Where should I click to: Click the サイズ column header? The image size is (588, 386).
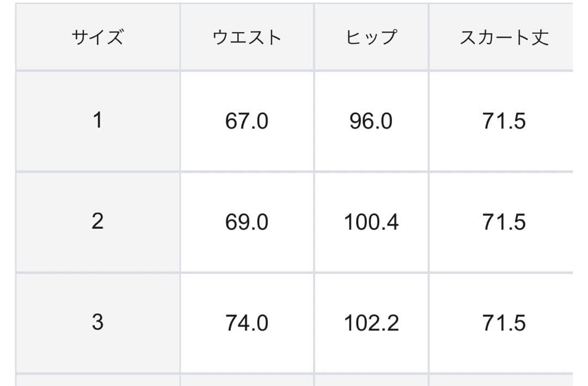(97, 37)
